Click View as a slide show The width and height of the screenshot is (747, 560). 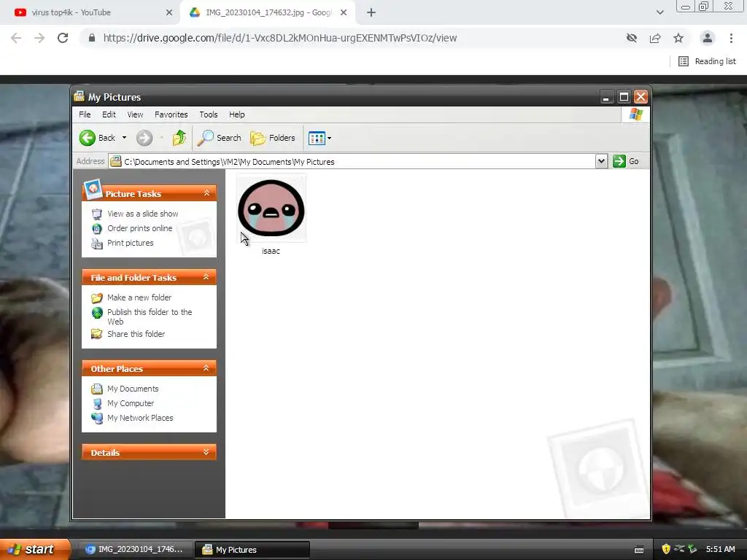click(x=142, y=214)
